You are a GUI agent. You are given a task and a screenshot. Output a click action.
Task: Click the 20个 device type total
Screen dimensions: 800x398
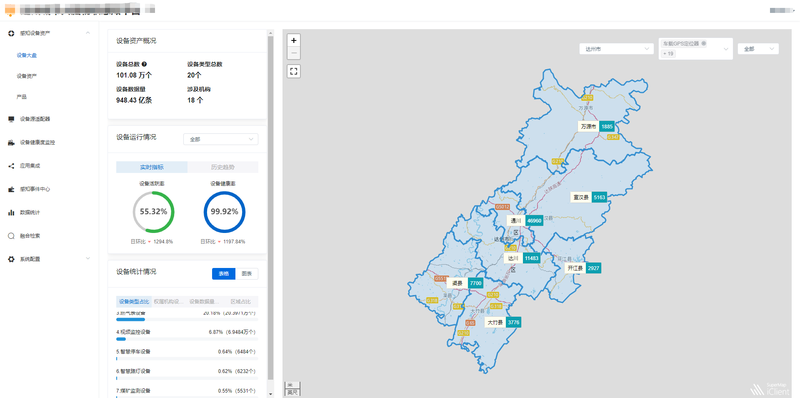(x=194, y=75)
